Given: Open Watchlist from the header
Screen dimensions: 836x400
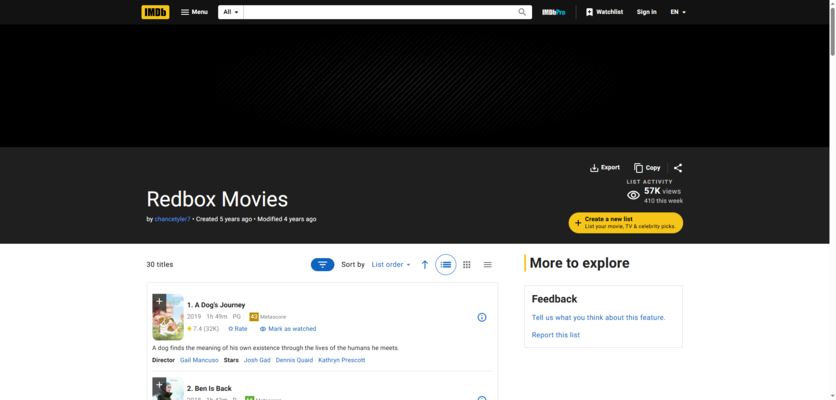Looking at the screenshot, I should pyautogui.click(x=604, y=12).
